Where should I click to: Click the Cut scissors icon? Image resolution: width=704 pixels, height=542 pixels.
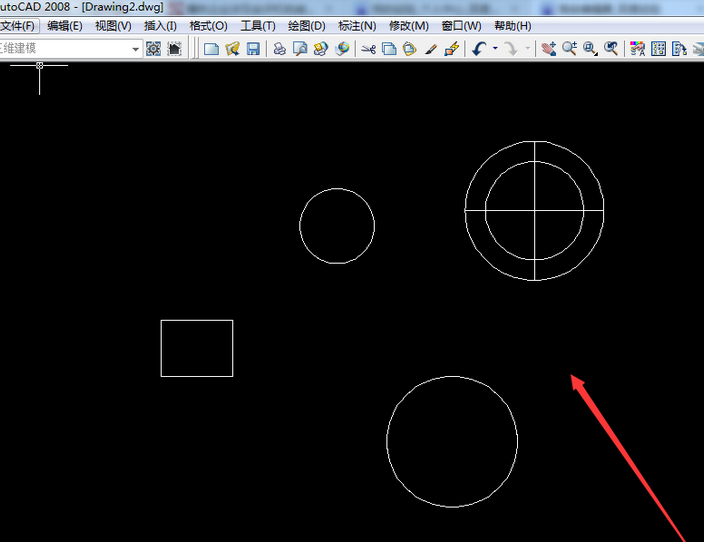(x=368, y=48)
